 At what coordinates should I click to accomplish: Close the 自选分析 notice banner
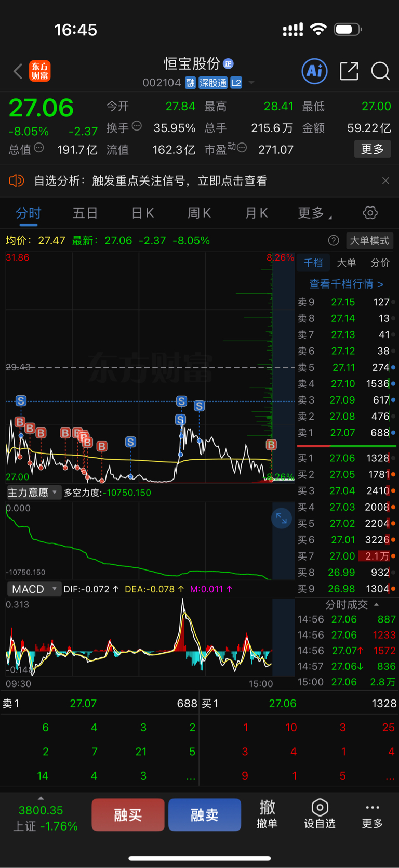click(x=385, y=180)
